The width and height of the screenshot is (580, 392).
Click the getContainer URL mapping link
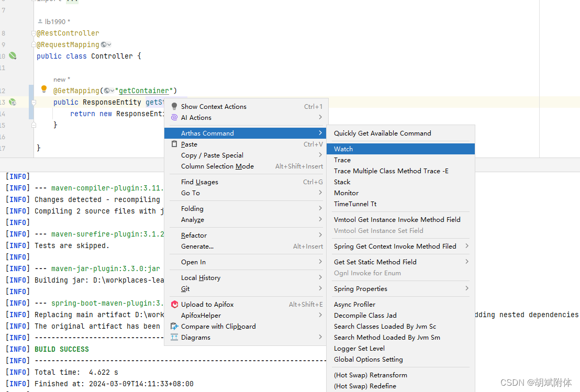[x=143, y=91]
